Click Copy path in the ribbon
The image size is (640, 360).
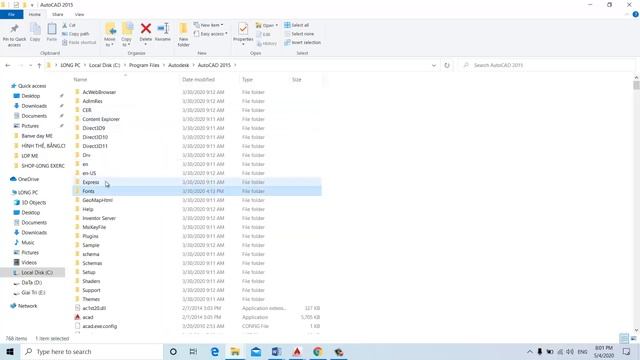(x=76, y=34)
